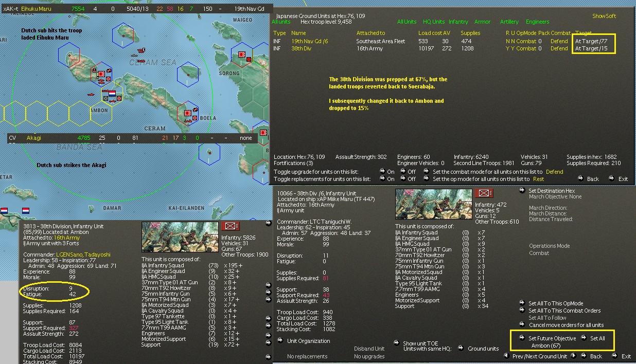Filter list by Engineers

pos(537,22)
